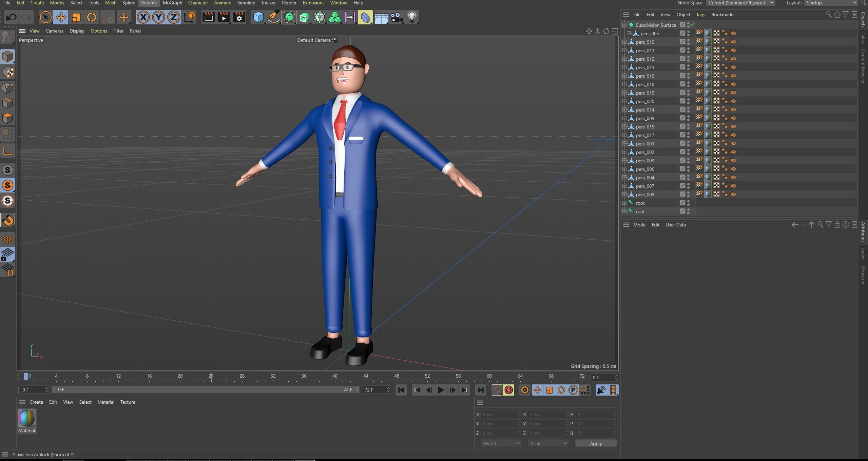Click the Undo arrow icon
The width and height of the screenshot is (868, 461).
pyautogui.click(x=12, y=17)
